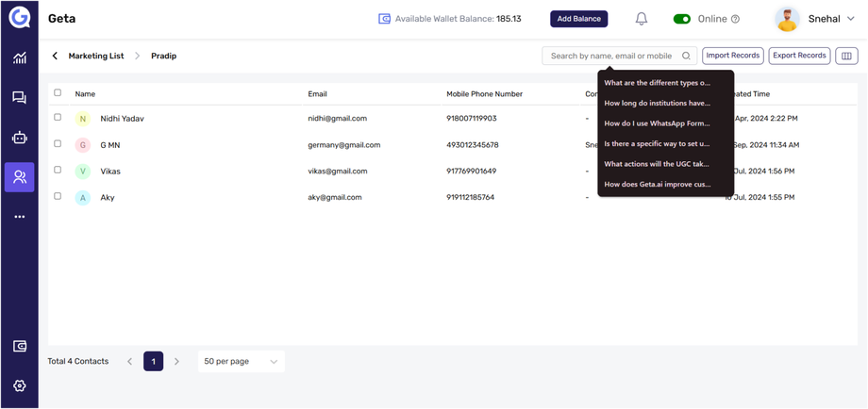Click phone number 918007119903
Image resolution: width=868 pixels, height=409 pixels.
click(472, 119)
